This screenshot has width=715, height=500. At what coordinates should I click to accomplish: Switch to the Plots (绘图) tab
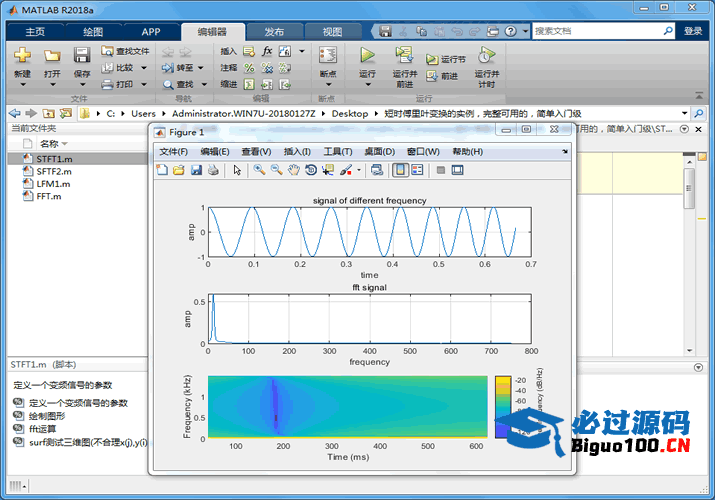point(93,31)
